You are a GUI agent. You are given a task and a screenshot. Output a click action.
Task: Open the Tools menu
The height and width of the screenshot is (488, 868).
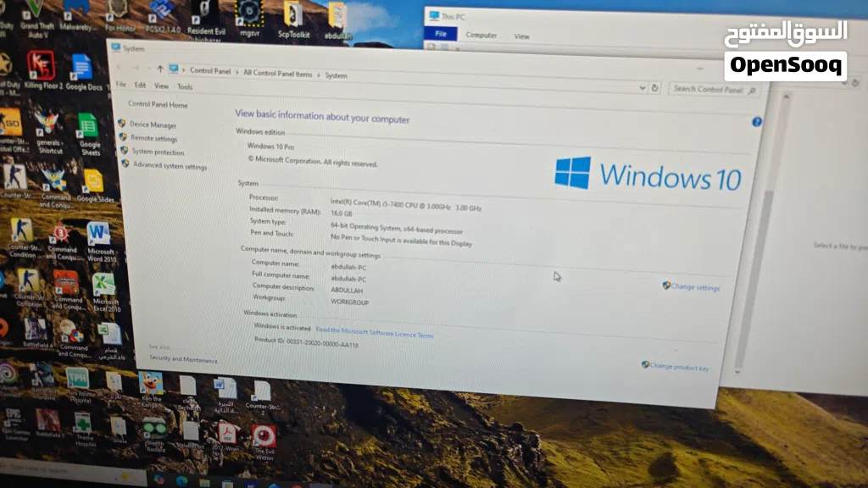(x=185, y=87)
